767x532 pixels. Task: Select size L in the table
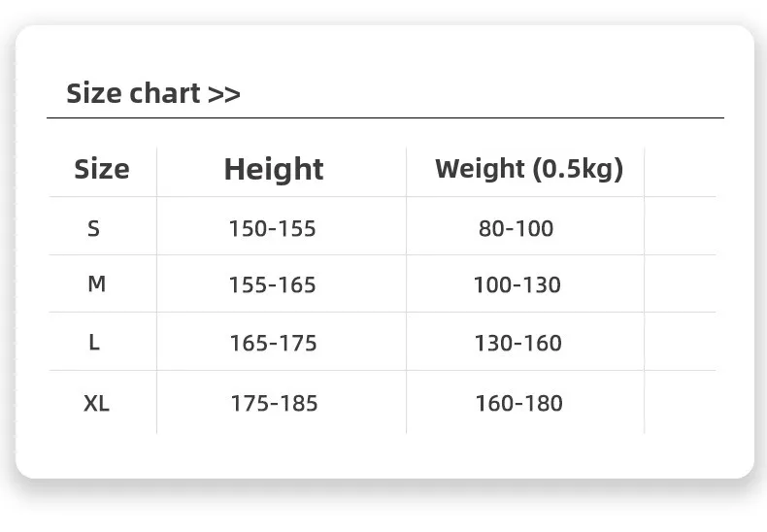pyautogui.click(x=94, y=343)
